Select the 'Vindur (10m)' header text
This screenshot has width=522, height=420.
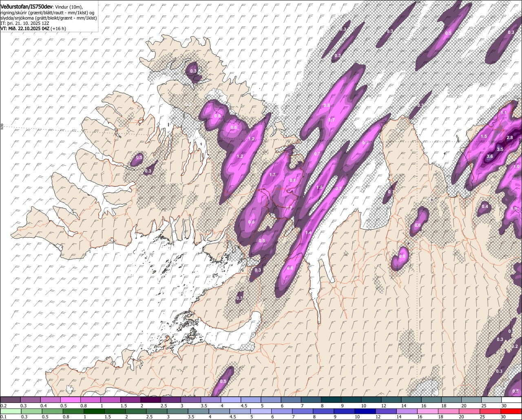(69, 7)
